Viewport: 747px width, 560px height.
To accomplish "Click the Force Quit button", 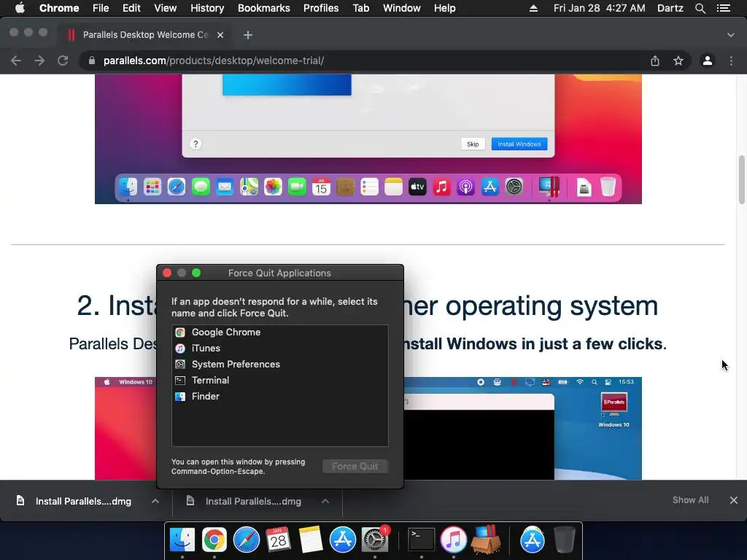I will pos(355,466).
